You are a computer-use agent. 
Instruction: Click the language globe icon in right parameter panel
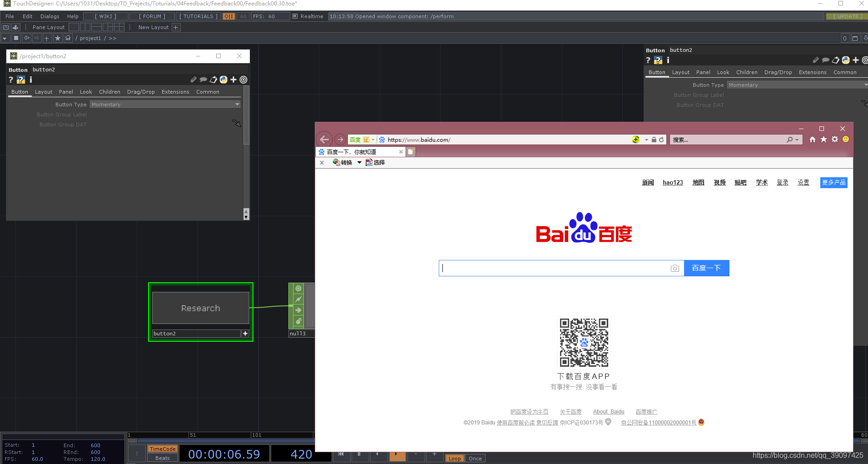tap(845, 60)
